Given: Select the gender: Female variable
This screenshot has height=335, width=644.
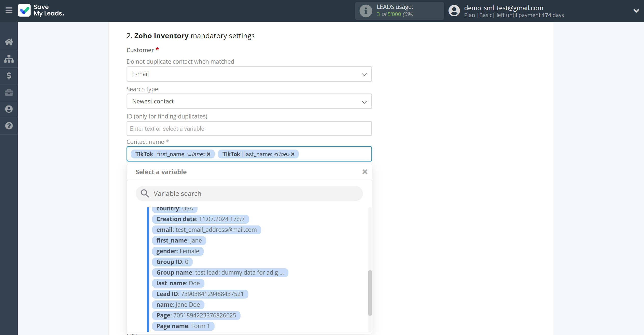Looking at the screenshot, I should point(178,251).
